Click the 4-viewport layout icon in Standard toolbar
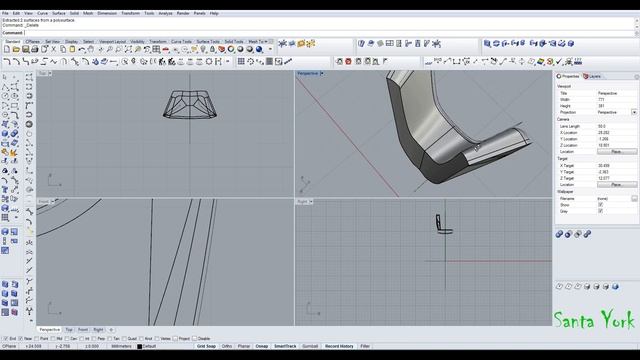 pos(156,49)
